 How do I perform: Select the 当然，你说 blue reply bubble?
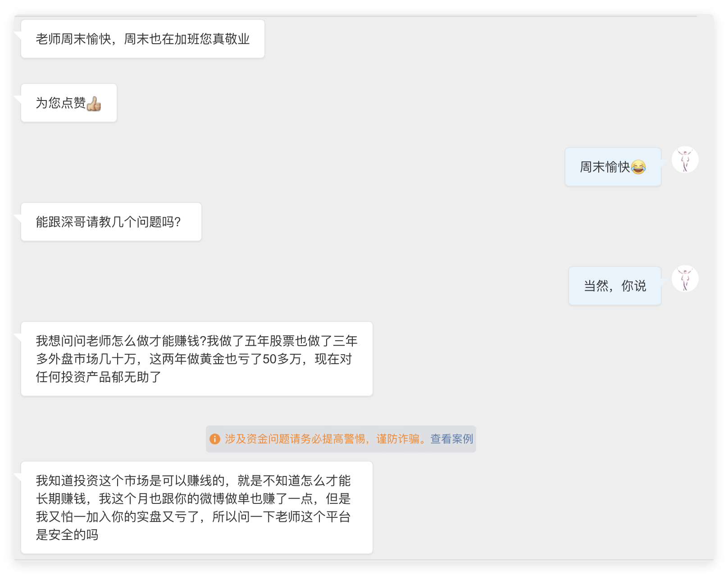[x=614, y=286]
